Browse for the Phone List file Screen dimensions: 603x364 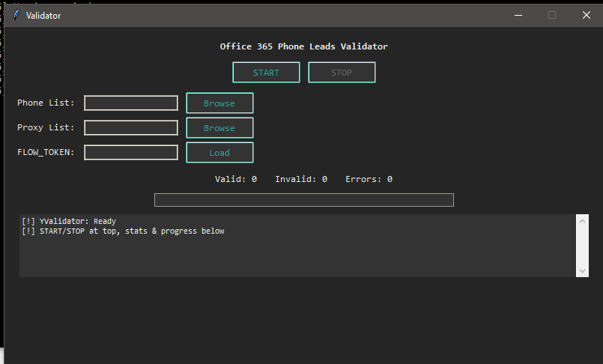[219, 103]
